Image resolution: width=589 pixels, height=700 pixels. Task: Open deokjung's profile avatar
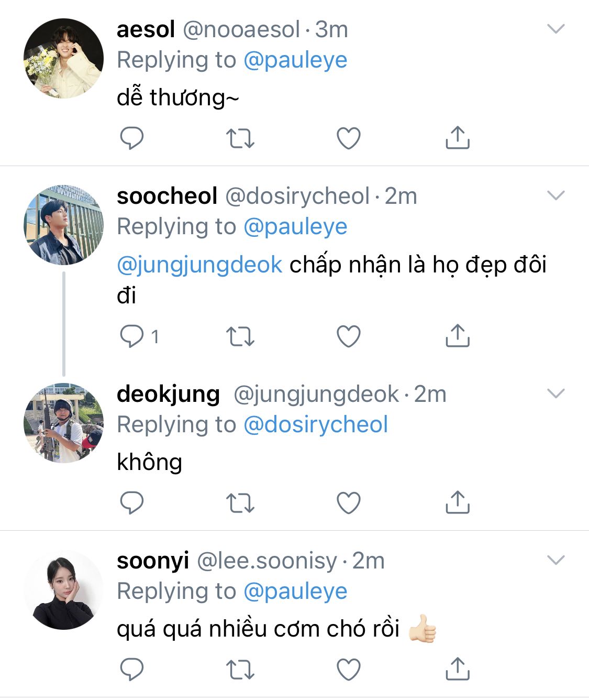pyautogui.click(x=64, y=423)
